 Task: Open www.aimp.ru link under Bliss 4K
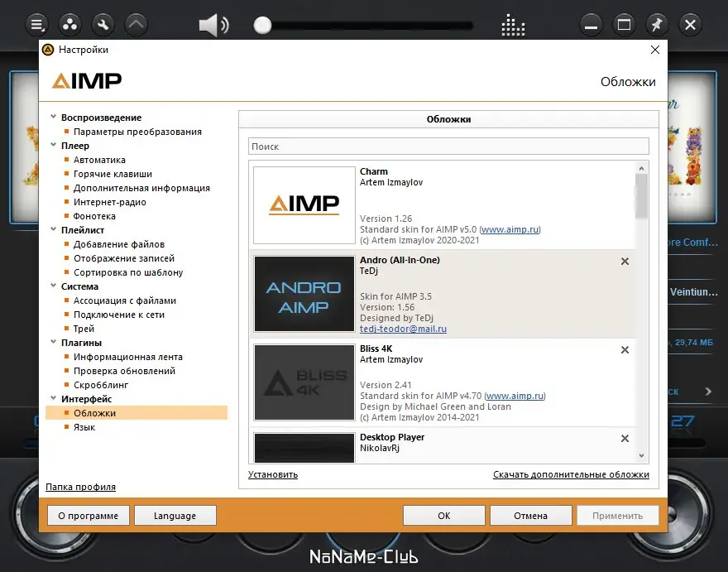515,396
